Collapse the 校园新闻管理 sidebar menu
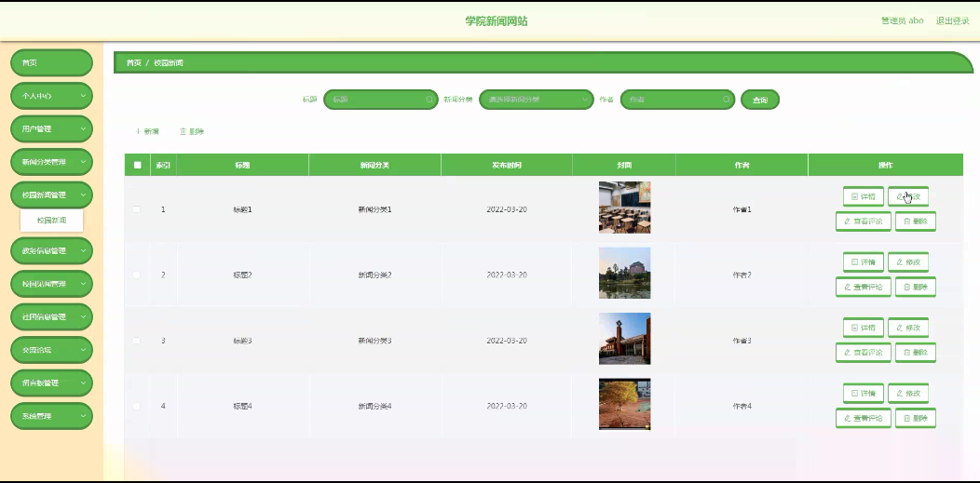 51,195
